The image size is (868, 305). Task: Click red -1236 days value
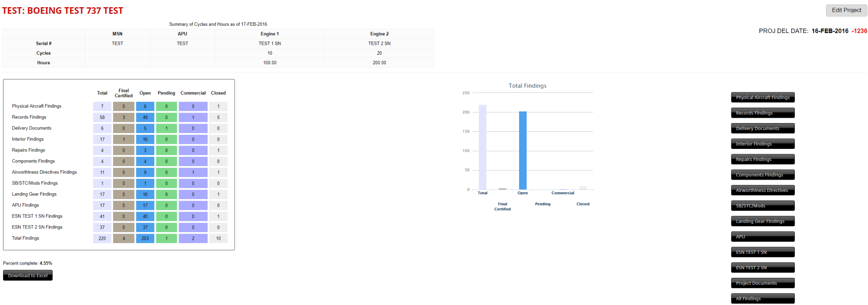coord(859,31)
